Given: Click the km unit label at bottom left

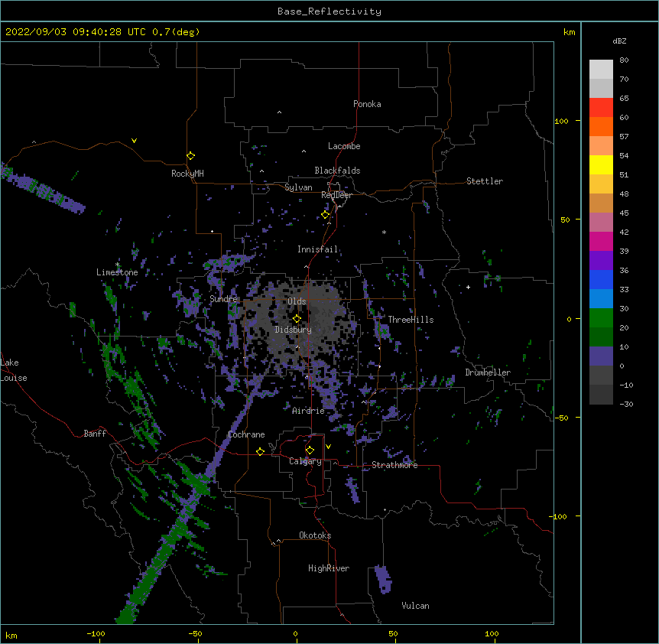Looking at the screenshot, I should pyautogui.click(x=11, y=635).
